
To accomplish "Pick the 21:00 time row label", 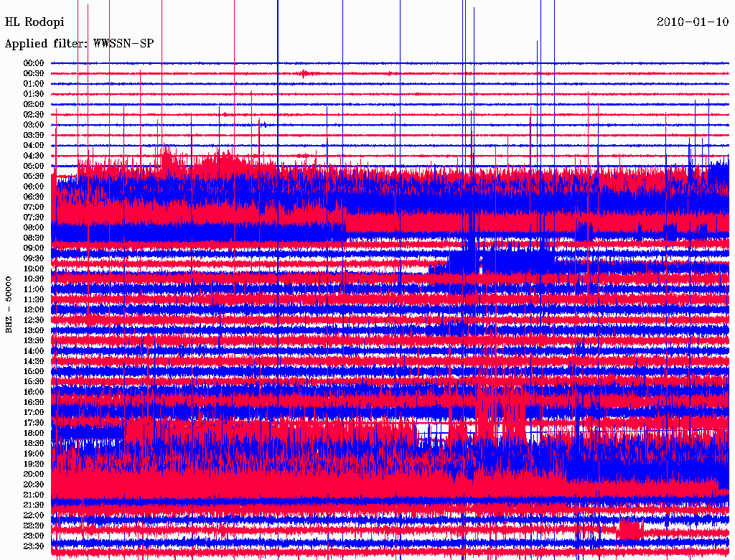I will pyautogui.click(x=34, y=495).
